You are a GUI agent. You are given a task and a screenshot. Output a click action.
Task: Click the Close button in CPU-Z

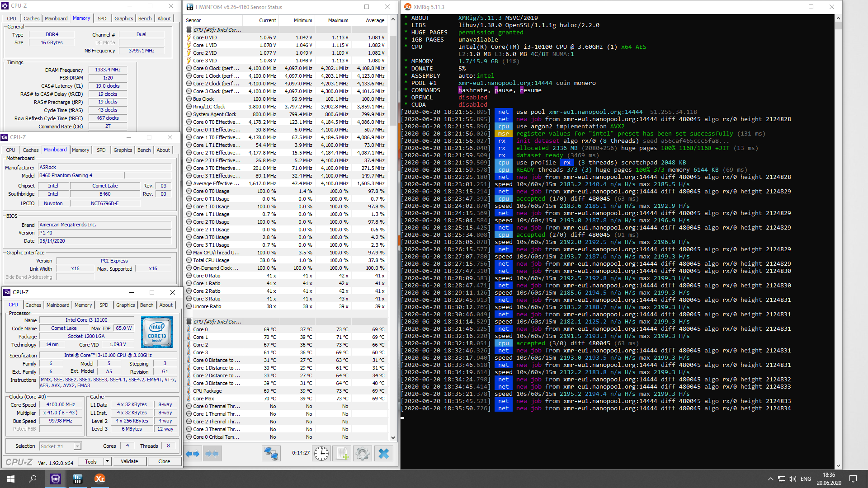(164, 461)
